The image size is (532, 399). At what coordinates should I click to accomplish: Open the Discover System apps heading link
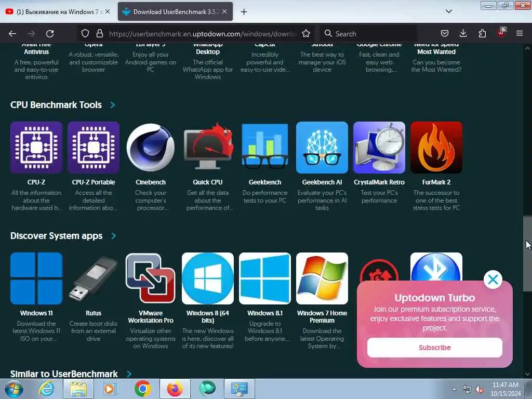pos(56,236)
